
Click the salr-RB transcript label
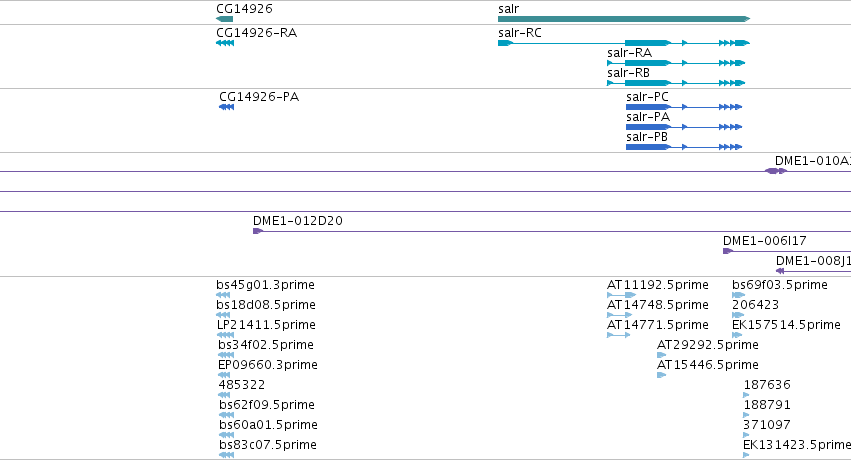628,73
